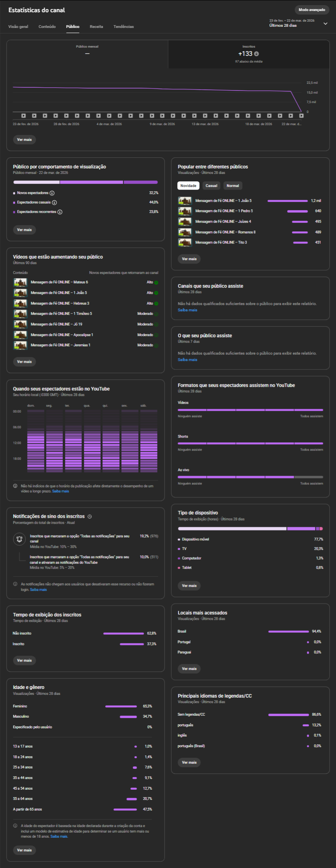Open the Receita tab
The height and width of the screenshot is (868, 336).
96,27
